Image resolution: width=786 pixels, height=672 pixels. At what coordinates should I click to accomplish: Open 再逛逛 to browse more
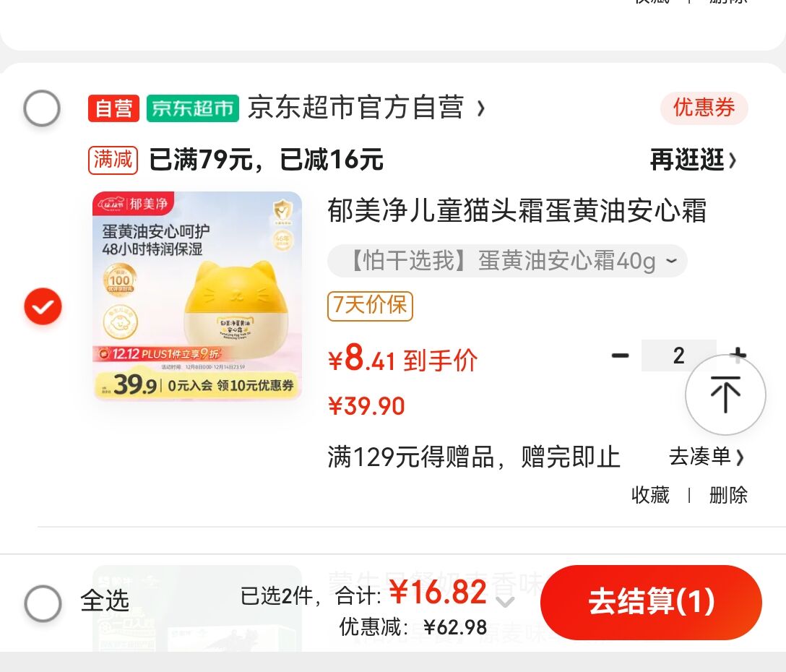[x=694, y=160]
